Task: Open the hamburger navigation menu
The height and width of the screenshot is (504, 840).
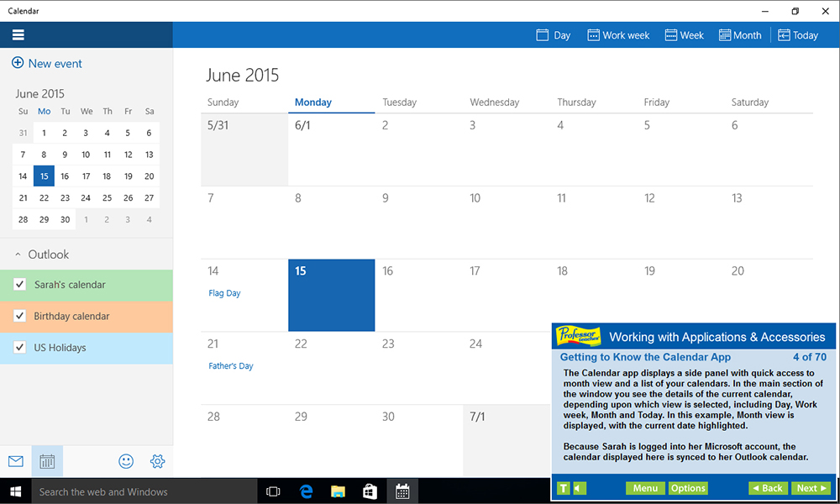Action: tap(17, 34)
